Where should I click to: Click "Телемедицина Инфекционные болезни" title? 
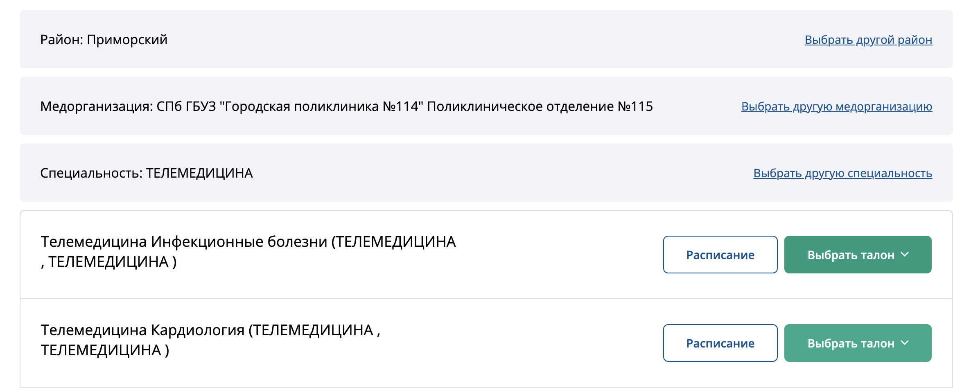coord(184,242)
